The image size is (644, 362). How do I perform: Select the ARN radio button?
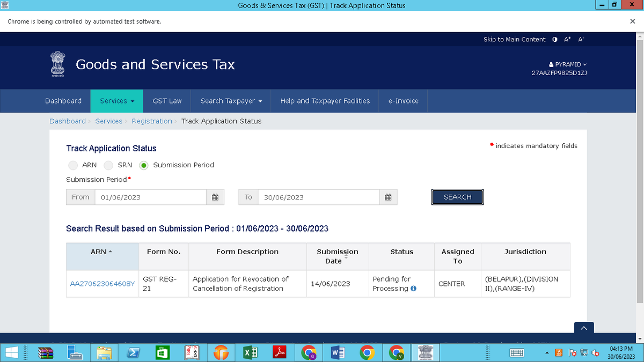(73, 165)
